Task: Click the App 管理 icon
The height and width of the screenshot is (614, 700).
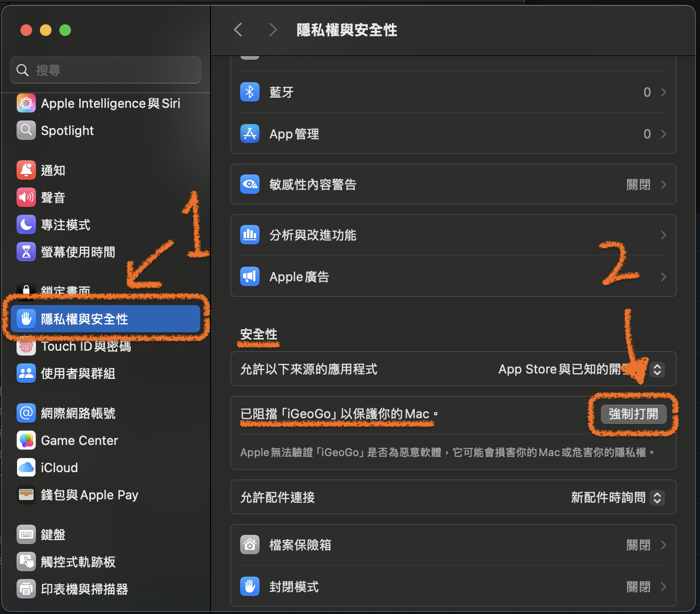Action: tap(249, 134)
